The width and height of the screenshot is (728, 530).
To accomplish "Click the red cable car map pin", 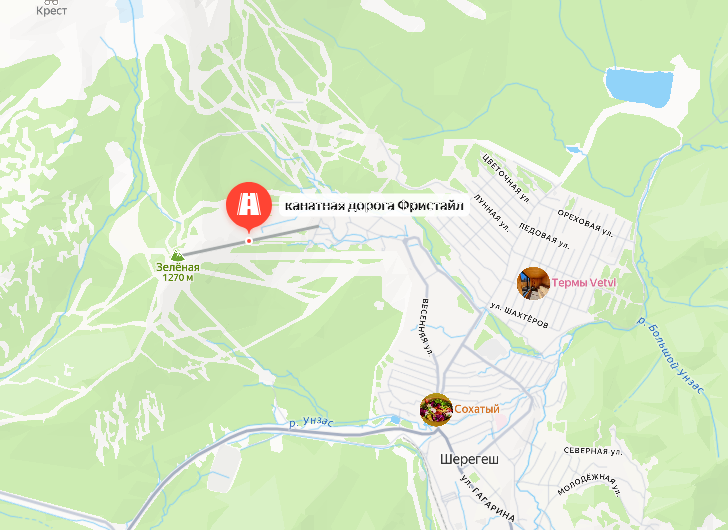I will point(249,206).
